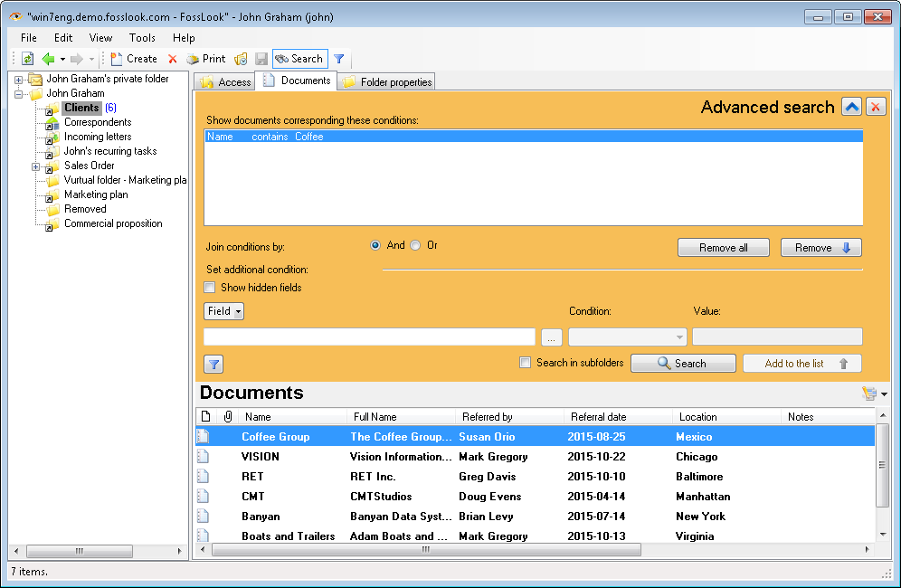Open back button history dropdown arrow
Viewport: 901px width, 588px height.
click(x=62, y=59)
